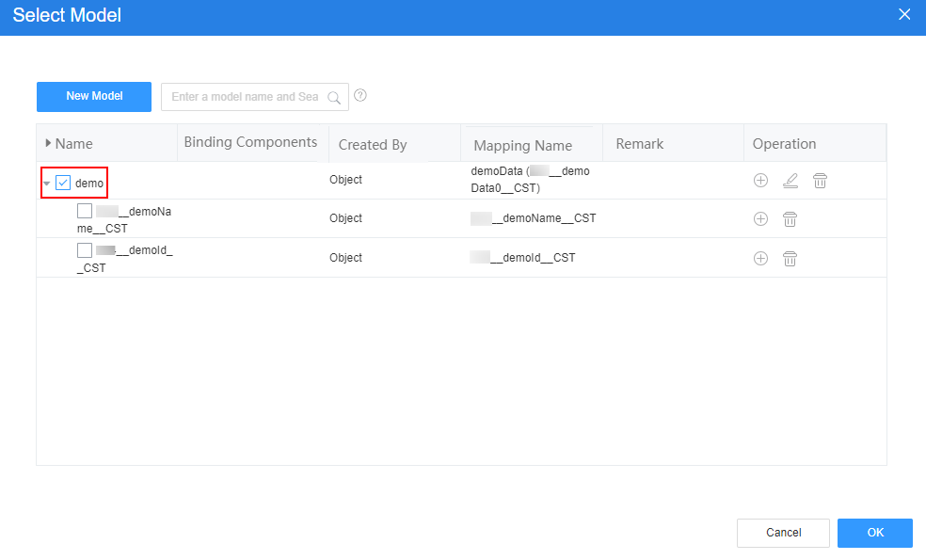Click the Cancel button
The height and width of the screenshot is (560, 926).
(x=783, y=533)
